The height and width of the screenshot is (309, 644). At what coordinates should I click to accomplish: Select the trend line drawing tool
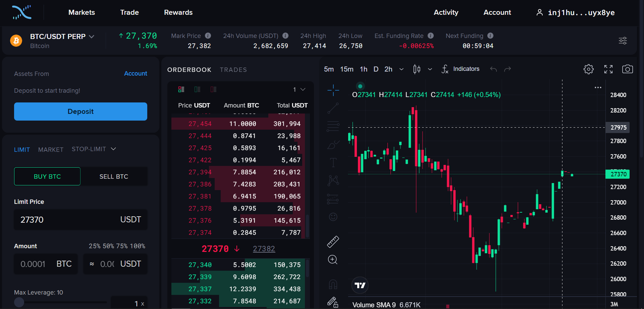coord(333,108)
